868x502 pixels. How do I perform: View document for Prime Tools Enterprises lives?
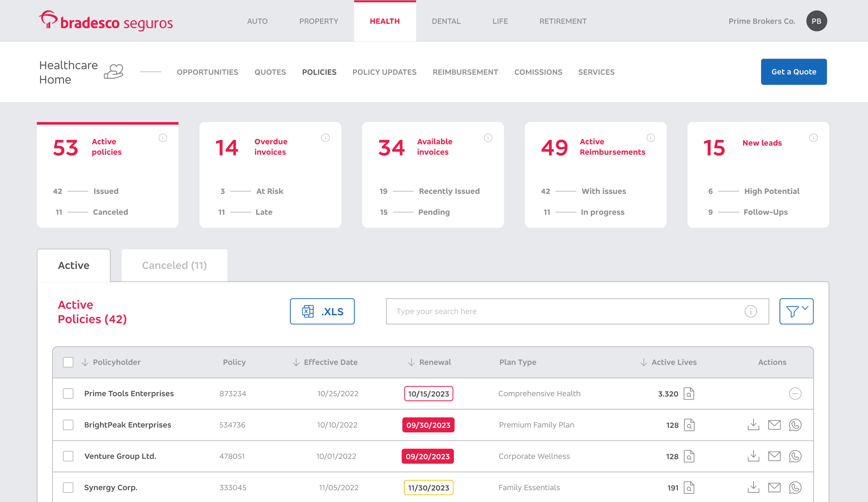click(689, 394)
